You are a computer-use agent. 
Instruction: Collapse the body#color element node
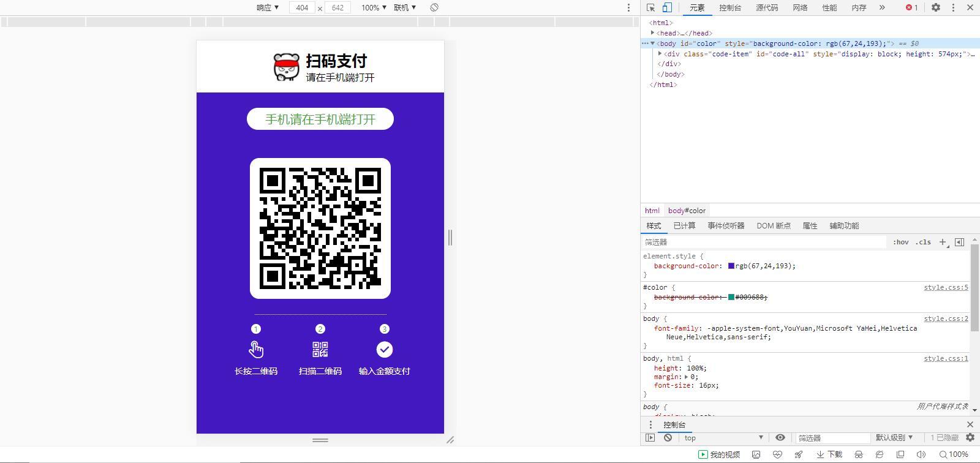click(653, 43)
